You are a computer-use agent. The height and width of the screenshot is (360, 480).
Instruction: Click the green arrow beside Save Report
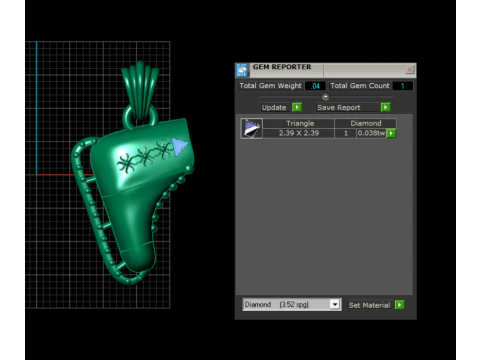click(385, 107)
